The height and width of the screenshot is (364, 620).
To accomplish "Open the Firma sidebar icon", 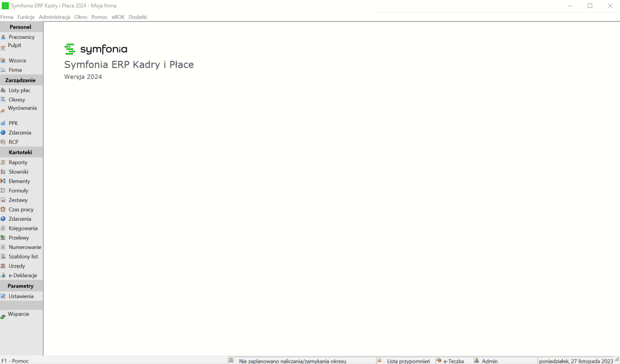I will click(3, 70).
